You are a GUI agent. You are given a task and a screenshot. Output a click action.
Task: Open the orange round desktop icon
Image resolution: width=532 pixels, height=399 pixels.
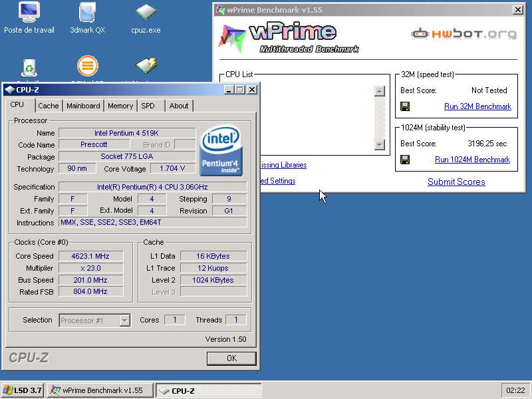88,66
